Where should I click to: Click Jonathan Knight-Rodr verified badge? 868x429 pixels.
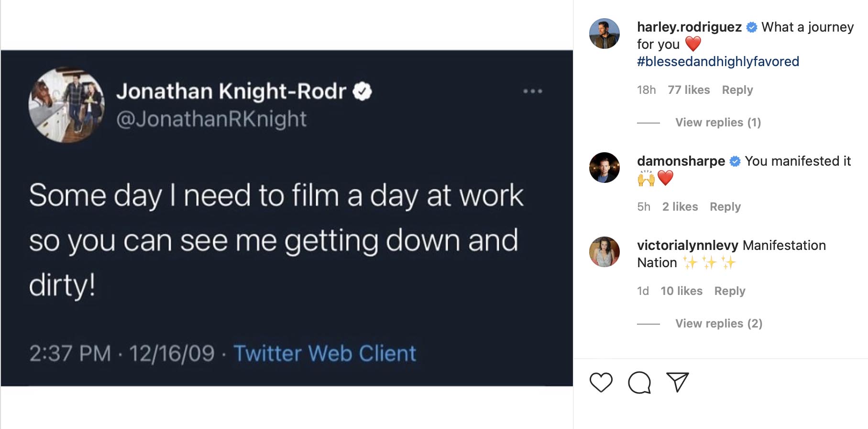coord(362,91)
